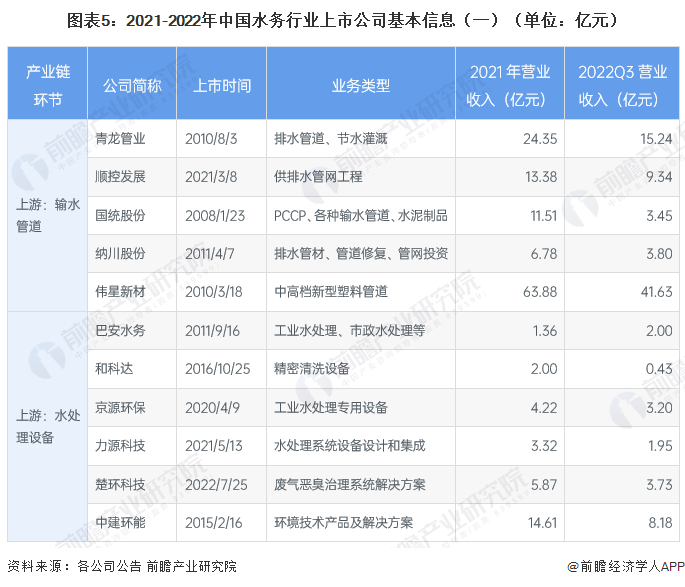Click company name 伟星新材
685x587 pixels.
coord(120,292)
